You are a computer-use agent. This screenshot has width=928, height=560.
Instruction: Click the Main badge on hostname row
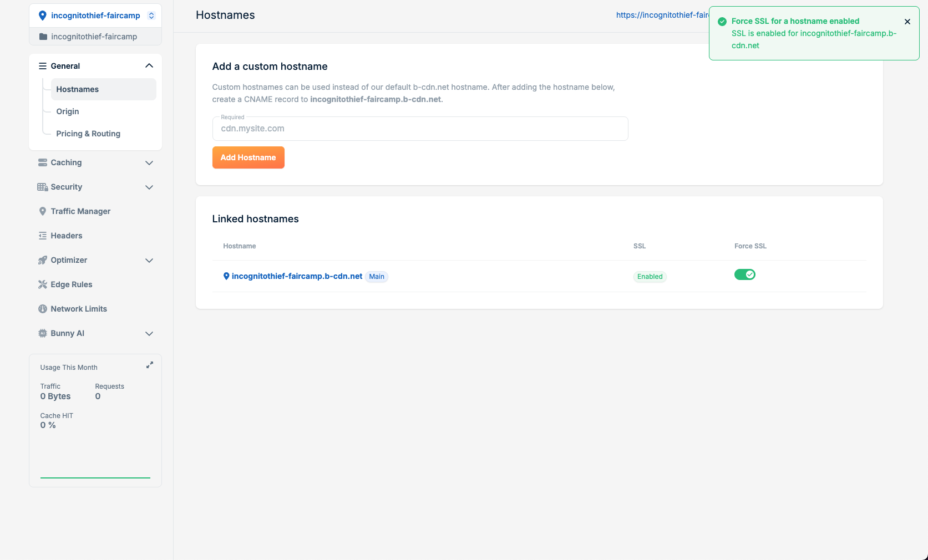click(377, 277)
